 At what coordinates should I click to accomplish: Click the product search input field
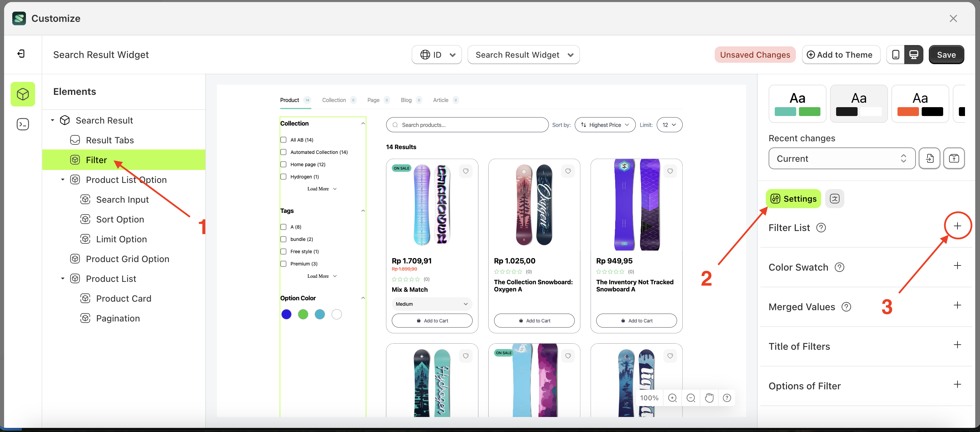pyautogui.click(x=467, y=125)
